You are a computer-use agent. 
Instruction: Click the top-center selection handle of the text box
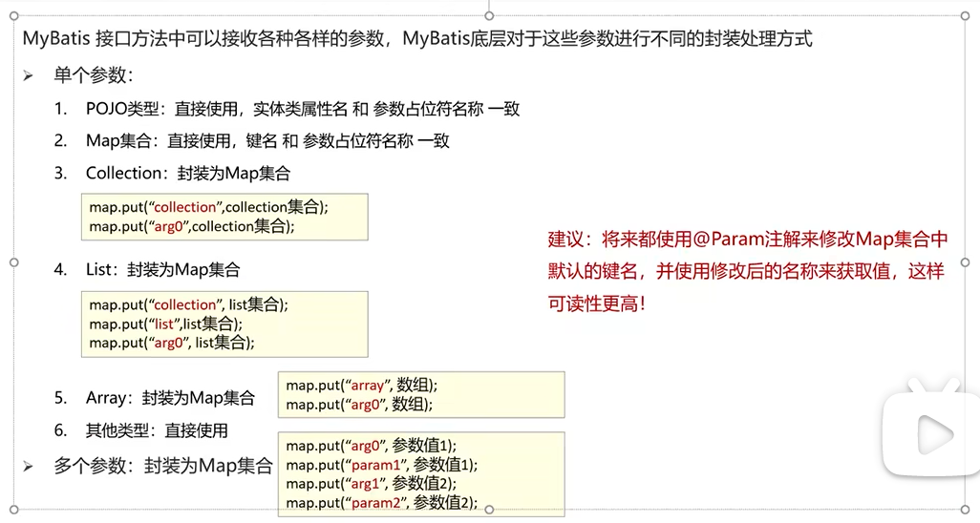tap(489, 16)
